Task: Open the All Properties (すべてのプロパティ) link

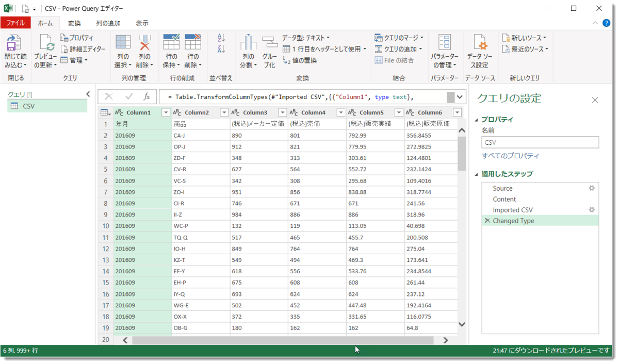Action: [x=511, y=156]
